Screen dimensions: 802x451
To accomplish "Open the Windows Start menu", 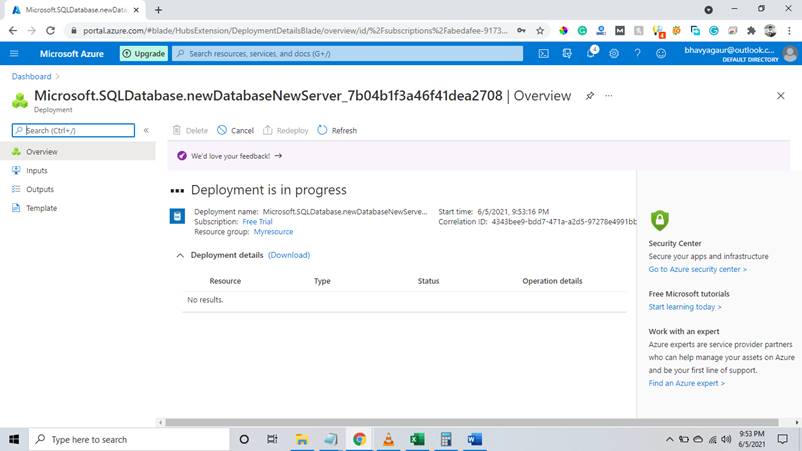I will (x=14, y=439).
